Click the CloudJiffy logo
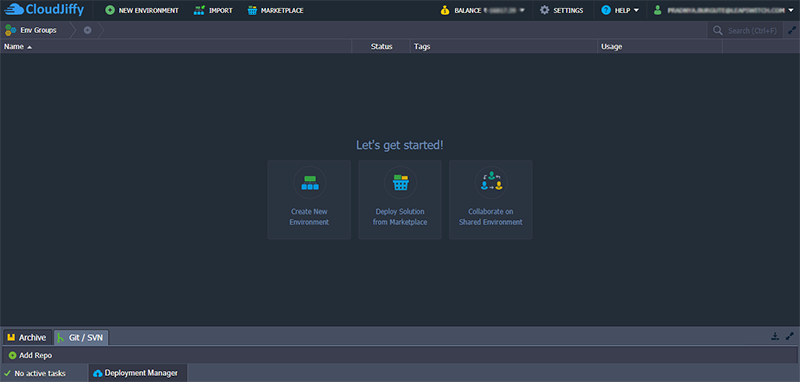This screenshot has height=382, width=800. click(x=44, y=9)
